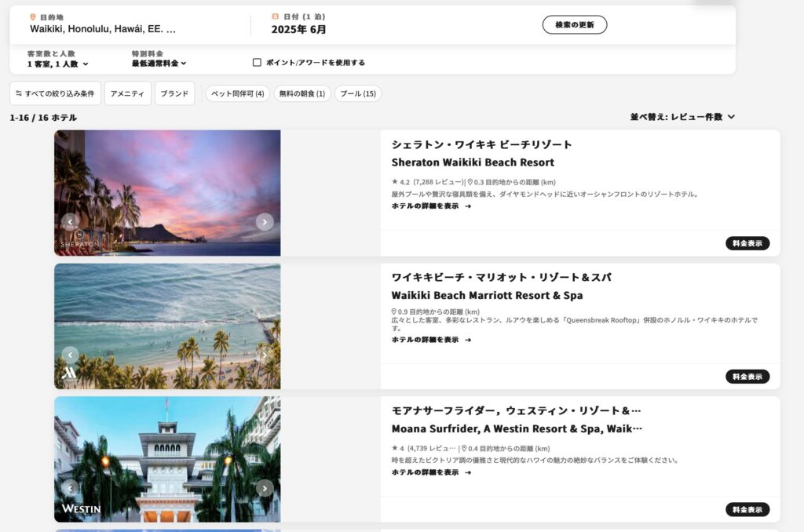Enable the ポイント/アワードを使用する checkbox

point(257,63)
